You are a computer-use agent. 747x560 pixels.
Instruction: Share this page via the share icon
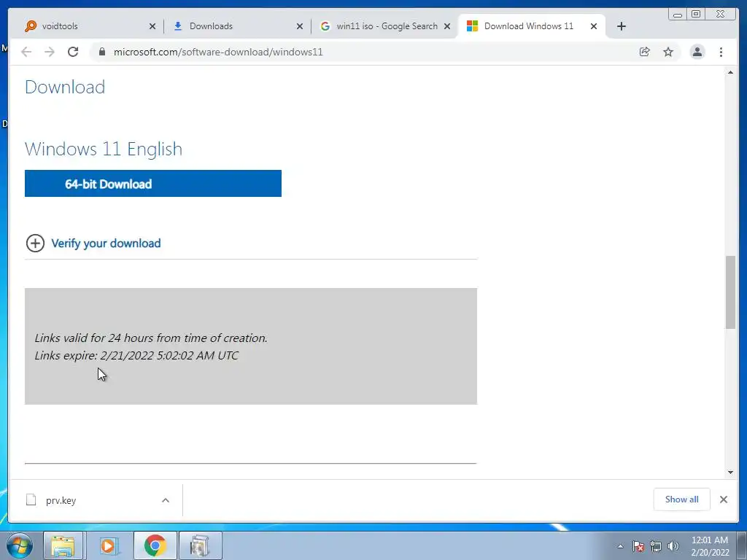(645, 52)
